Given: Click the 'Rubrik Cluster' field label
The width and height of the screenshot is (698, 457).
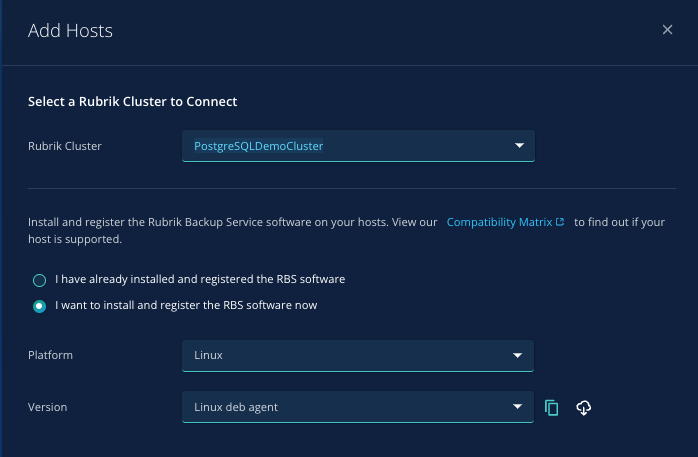Looking at the screenshot, I should coord(65,146).
